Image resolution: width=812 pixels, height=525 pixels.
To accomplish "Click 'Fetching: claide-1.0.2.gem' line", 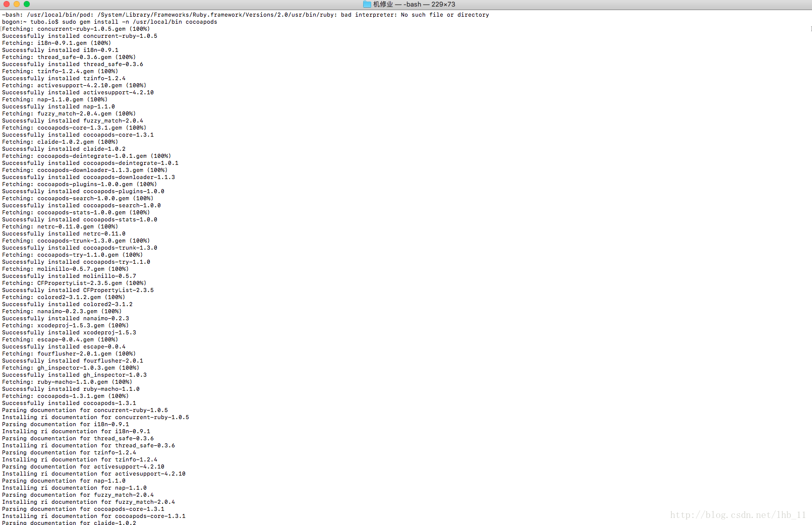I will (x=60, y=142).
